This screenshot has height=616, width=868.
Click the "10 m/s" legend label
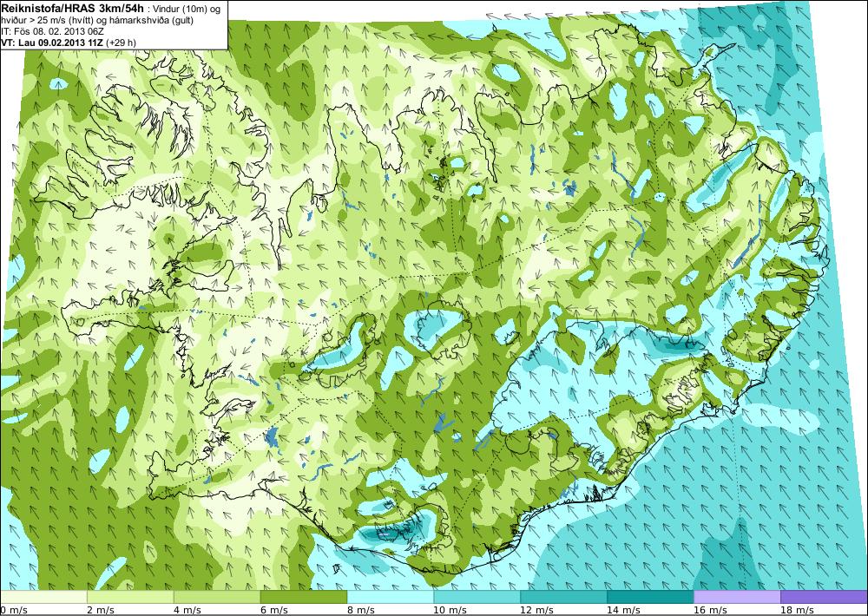tap(450, 610)
